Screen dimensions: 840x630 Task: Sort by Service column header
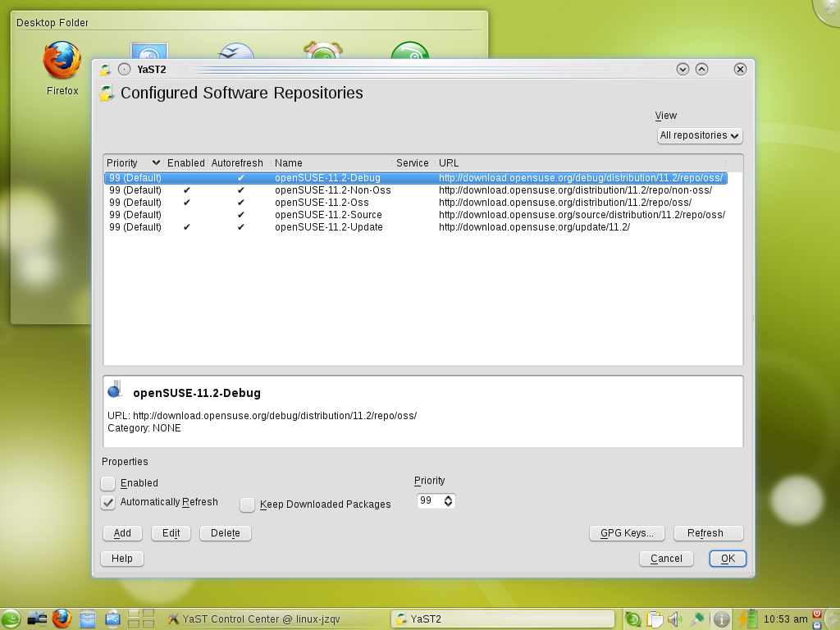tap(413, 163)
